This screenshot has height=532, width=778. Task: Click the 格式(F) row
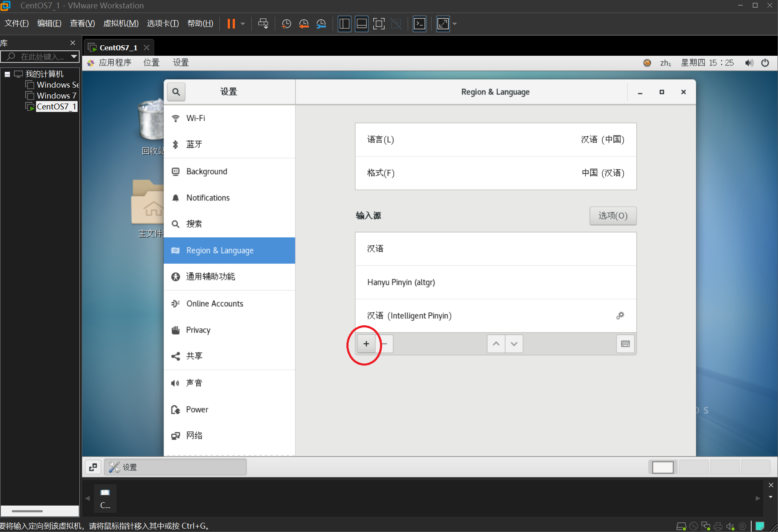pyautogui.click(x=496, y=173)
